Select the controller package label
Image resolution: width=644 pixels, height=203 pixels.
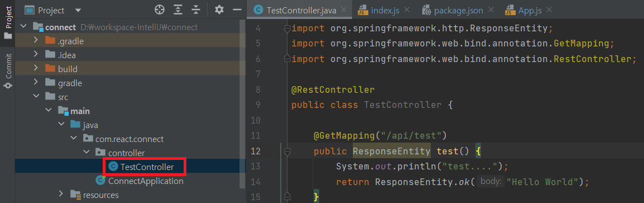tap(127, 153)
